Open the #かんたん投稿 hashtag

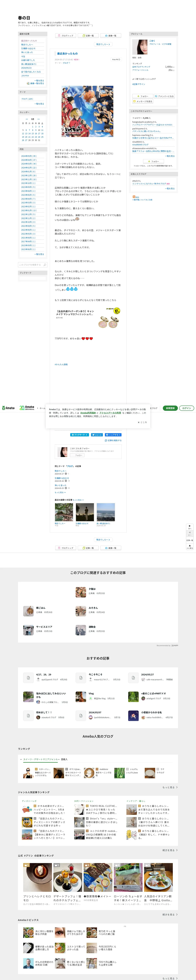(x=61, y=364)
